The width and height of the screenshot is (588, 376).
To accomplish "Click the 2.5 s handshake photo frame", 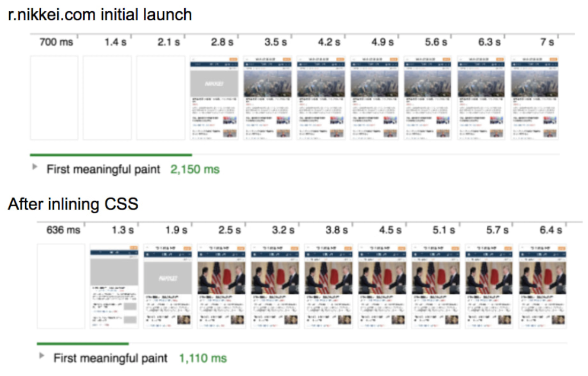I will [221, 286].
